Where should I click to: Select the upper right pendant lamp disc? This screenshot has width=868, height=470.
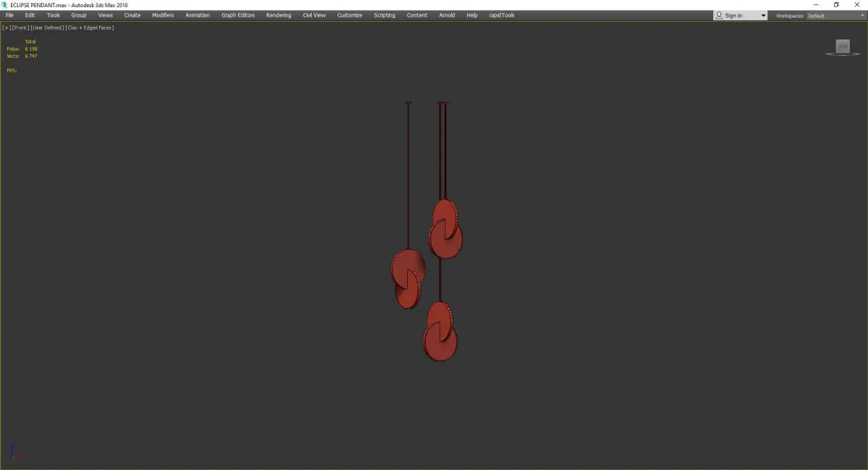coord(445,228)
